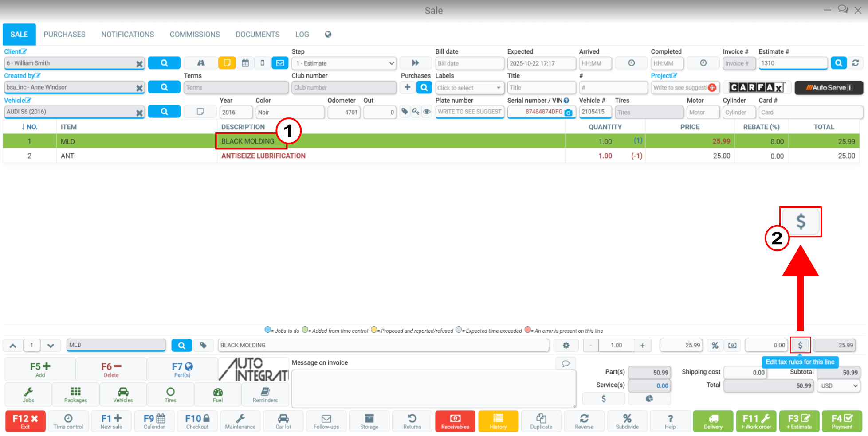The image size is (868, 436).
Task: Toggle the eye icon near Odometer
Action: [427, 112]
